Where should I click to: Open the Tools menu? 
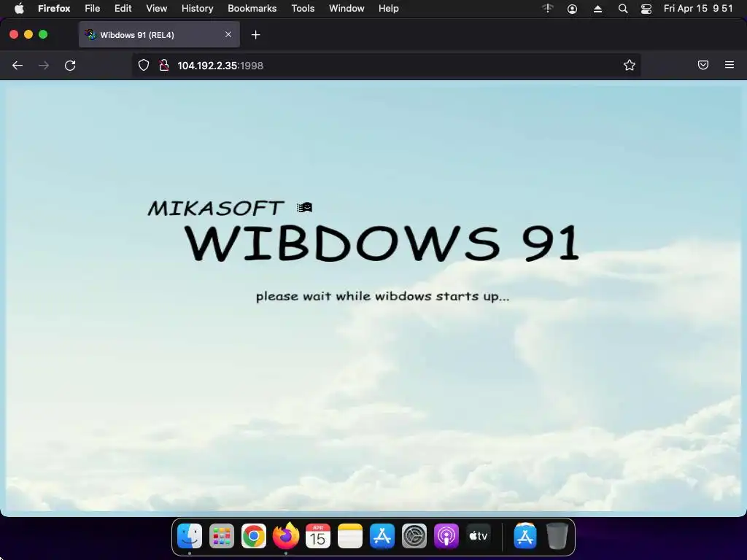coord(303,9)
